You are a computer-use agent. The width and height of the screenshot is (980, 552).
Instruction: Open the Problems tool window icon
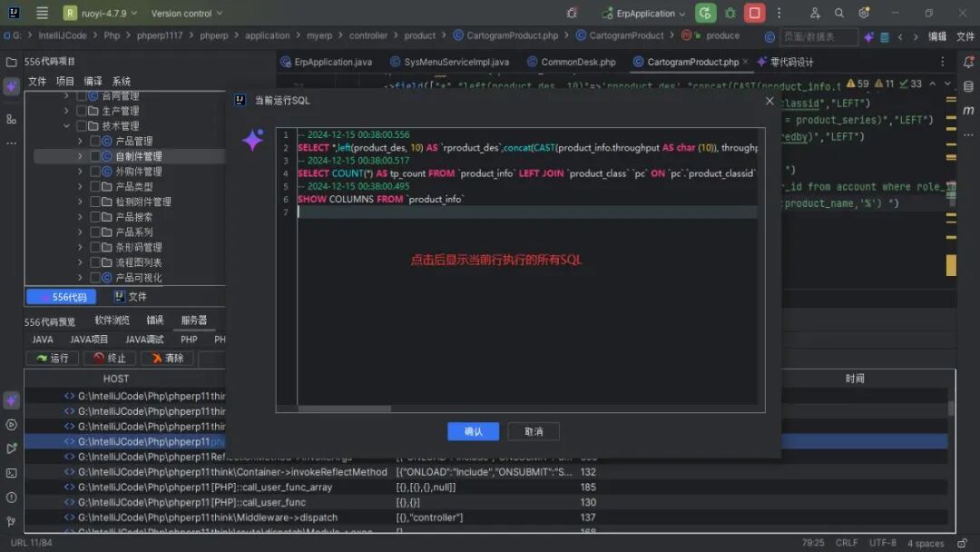pyautogui.click(x=11, y=498)
